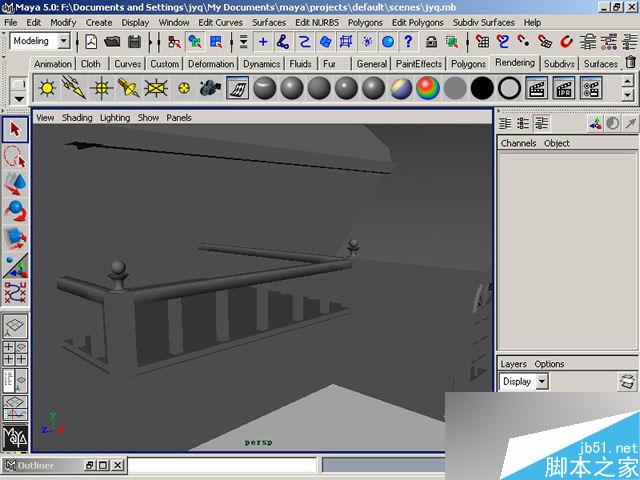Create a point light from shelf
Viewport: 640px width, 480px height.
click(x=101, y=88)
